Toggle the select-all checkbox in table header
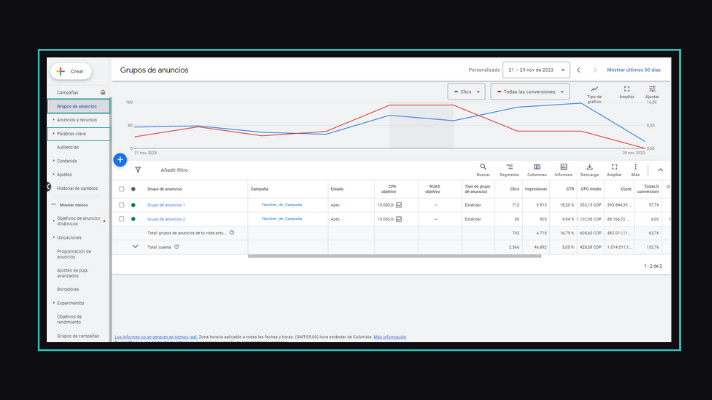This screenshot has width=712, height=400. 122,189
